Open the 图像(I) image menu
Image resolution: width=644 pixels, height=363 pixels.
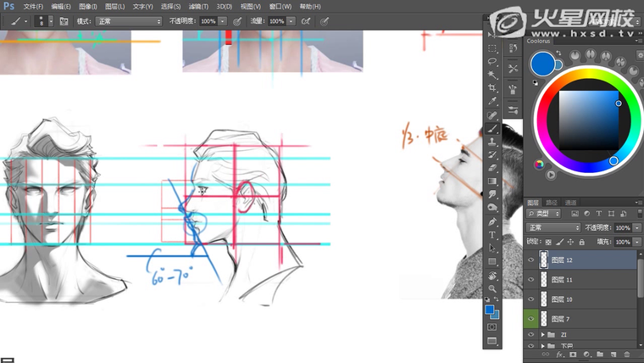click(x=86, y=6)
